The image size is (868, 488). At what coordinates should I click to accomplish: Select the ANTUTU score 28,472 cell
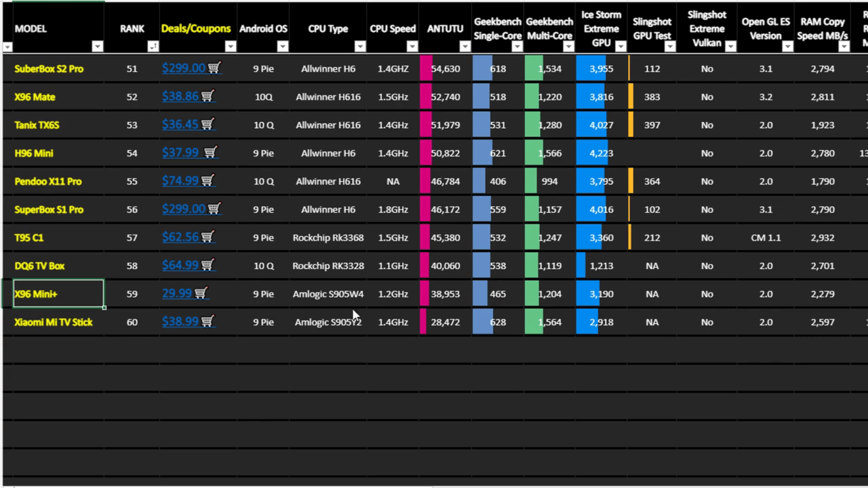click(446, 322)
